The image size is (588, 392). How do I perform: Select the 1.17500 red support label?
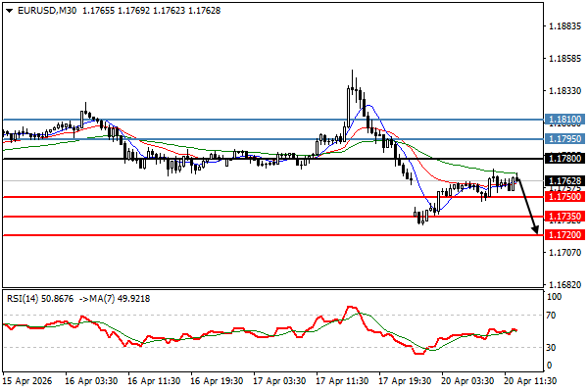563,197
